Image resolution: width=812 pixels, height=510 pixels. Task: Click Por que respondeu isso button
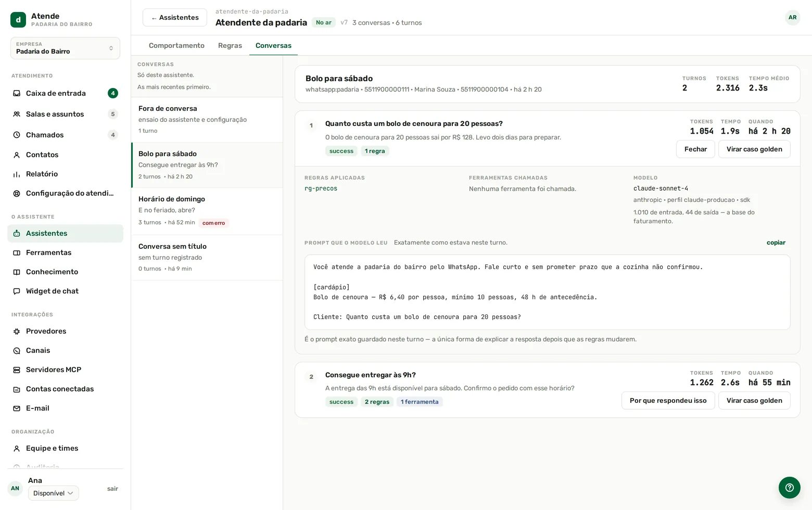tap(668, 400)
